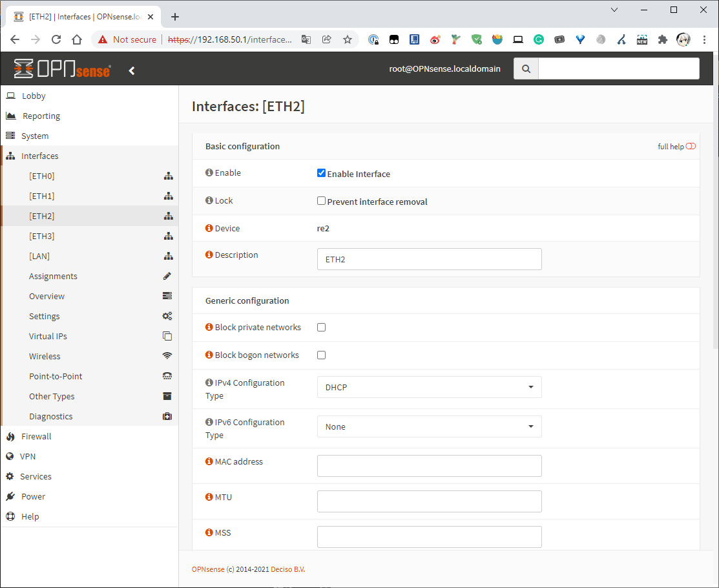Check Block private networks
This screenshot has height=588, width=719.
click(x=321, y=328)
